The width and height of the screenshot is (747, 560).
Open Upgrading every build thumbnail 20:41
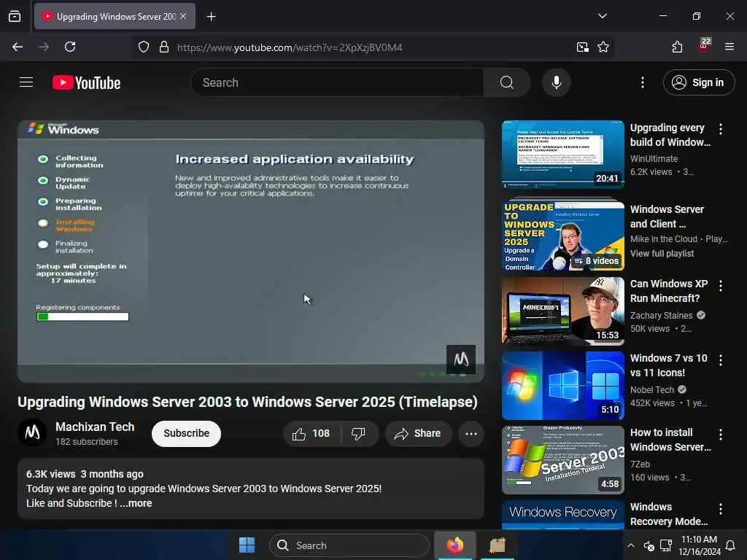point(562,155)
